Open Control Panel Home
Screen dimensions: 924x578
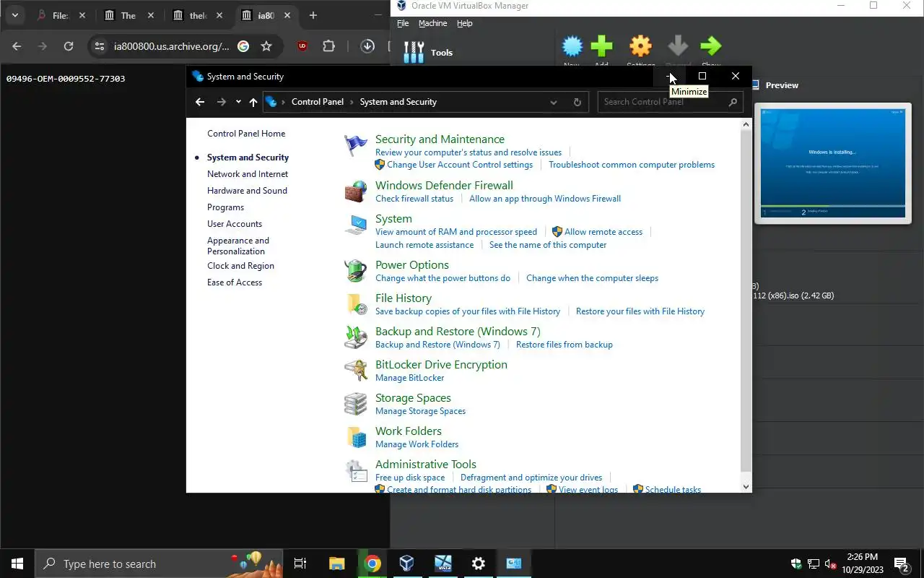pos(246,134)
